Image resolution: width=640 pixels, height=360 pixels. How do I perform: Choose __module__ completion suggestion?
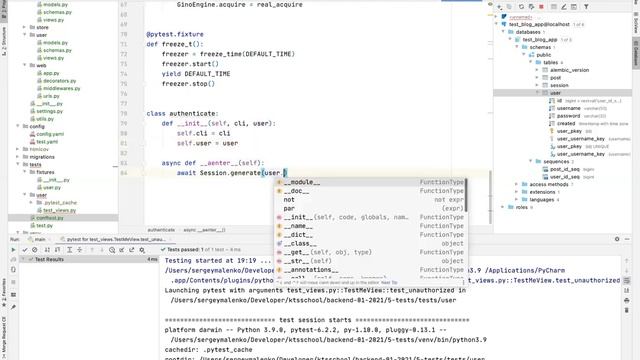pos(370,182)
